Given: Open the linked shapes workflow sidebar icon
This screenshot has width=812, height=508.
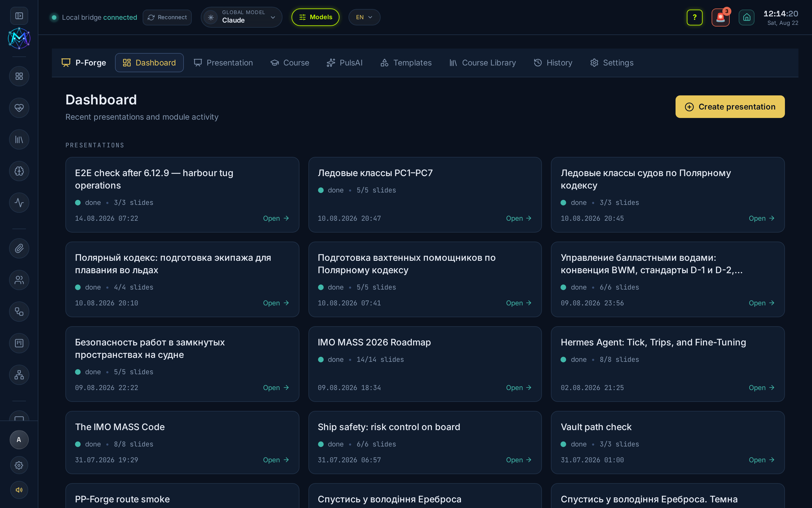Looking at the screenshot, I should pyautogui.click(x=19, y=312).
